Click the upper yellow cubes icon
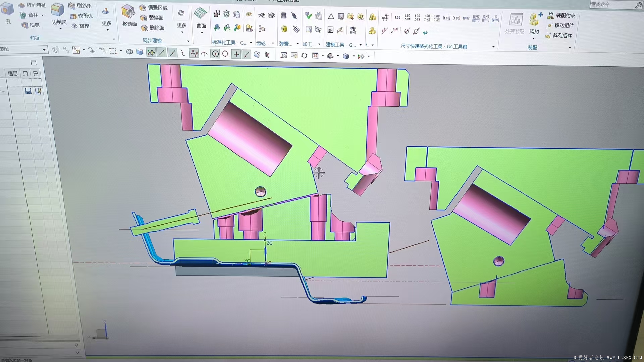The height and width of the screenshot is (362, 644). click(x=372, y=17)
